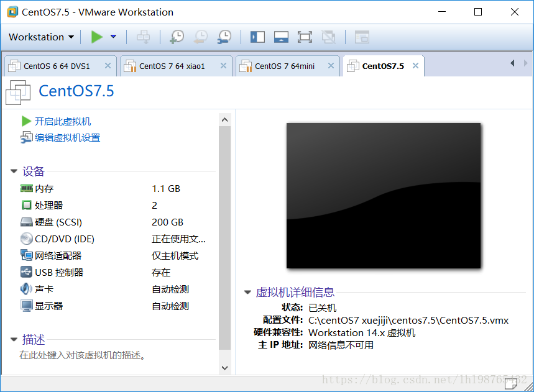Power on VM with green play toolbar button

pos(97,37)
